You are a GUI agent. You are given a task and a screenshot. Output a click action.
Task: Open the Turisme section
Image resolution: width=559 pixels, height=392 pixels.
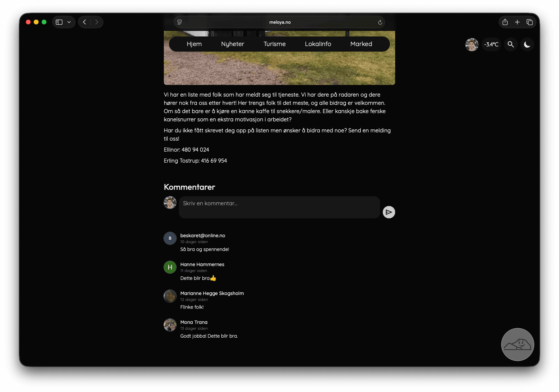click(x=274, y=44)
